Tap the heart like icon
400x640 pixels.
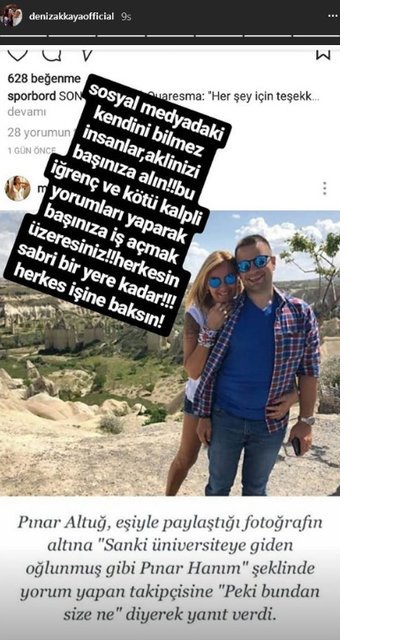[18, 55]
